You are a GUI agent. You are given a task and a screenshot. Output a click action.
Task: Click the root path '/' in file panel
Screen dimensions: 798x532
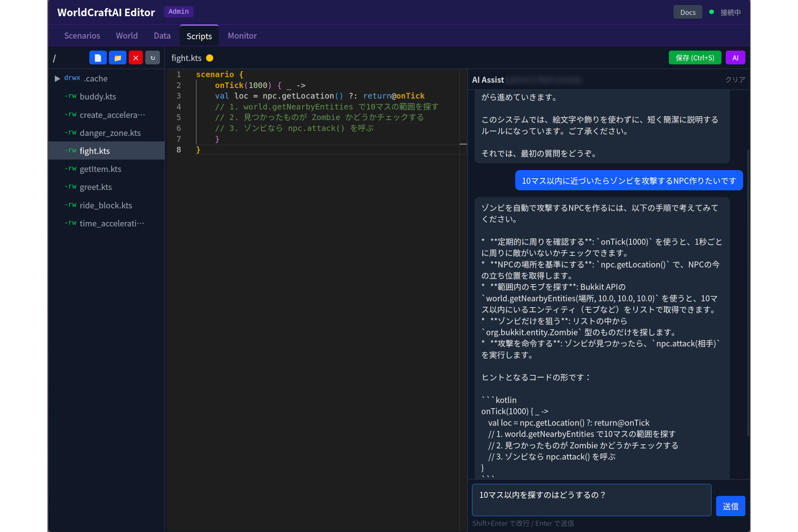click(54, 58)
